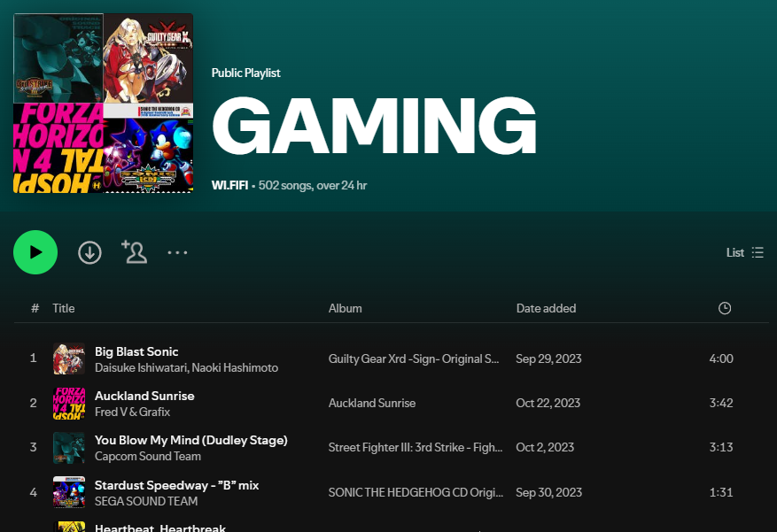
Task: Sort by the Album column header
Action: coord(345,308)
